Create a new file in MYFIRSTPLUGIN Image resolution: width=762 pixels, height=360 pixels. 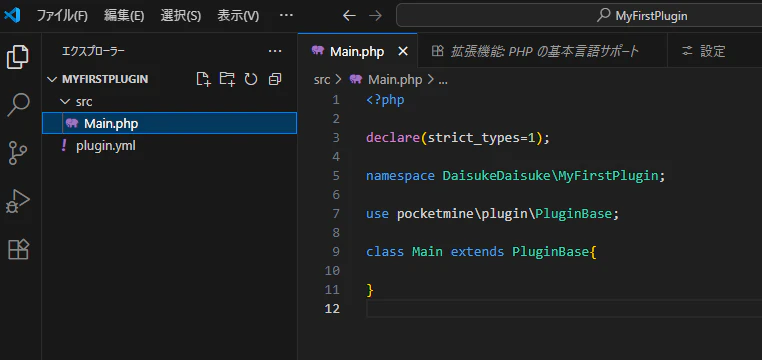point(203,79)
